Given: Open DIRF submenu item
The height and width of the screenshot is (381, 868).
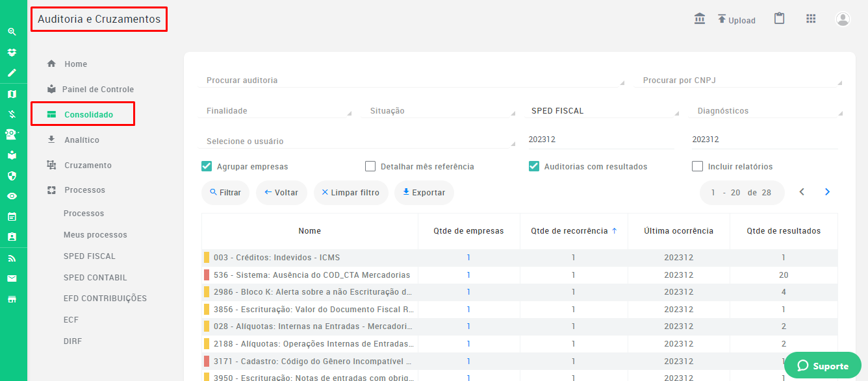Looking at the screenshot, I should [x=73, y=341].
